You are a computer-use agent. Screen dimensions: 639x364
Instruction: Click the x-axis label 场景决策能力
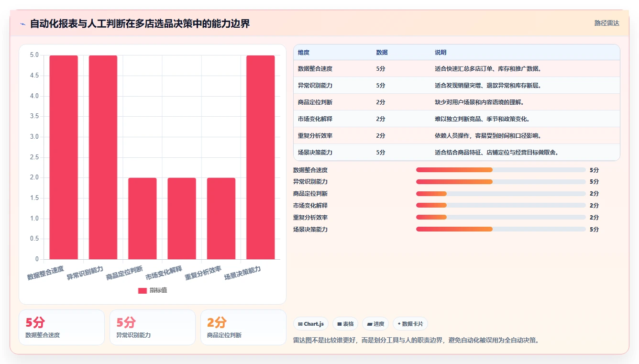(242, 273)
